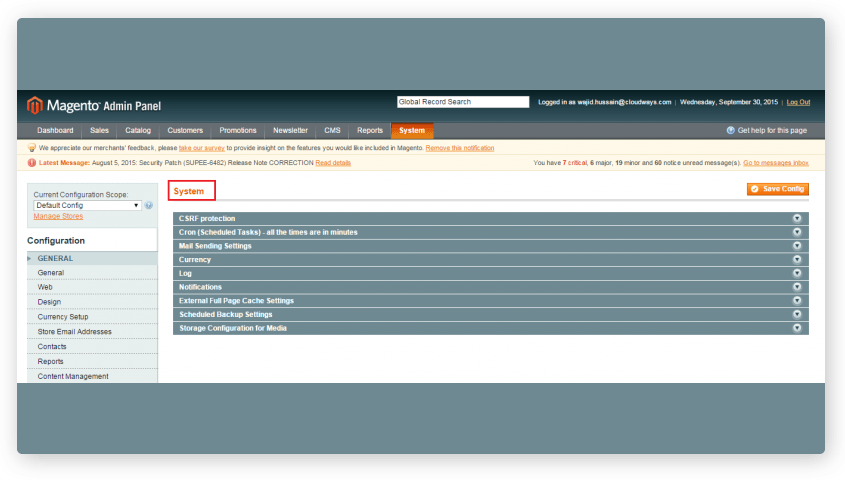
Task: Select General in the configuration sidebar
Action: tap(51, 273)
